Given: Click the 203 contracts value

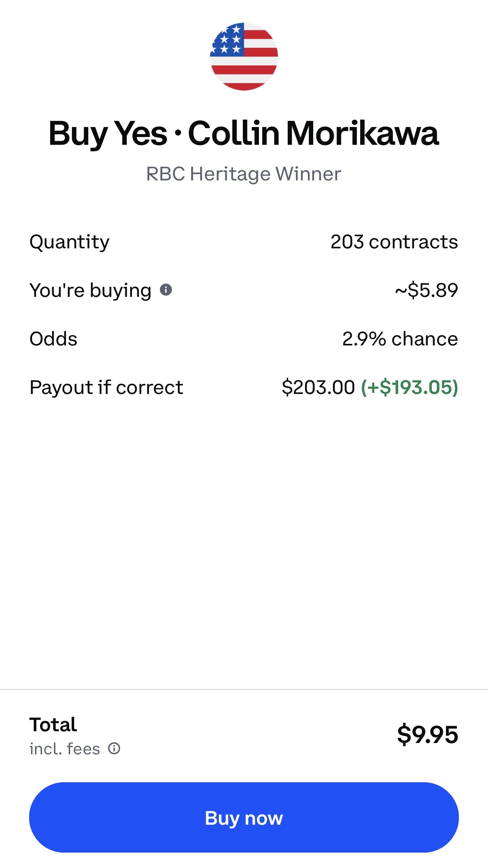Looking at the screenshot, I should point(394,242).
